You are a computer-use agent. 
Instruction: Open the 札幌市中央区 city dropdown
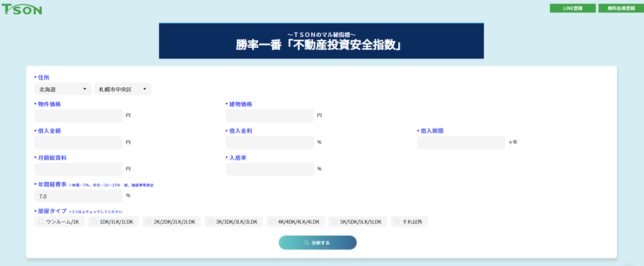click(x=123, y=89)
